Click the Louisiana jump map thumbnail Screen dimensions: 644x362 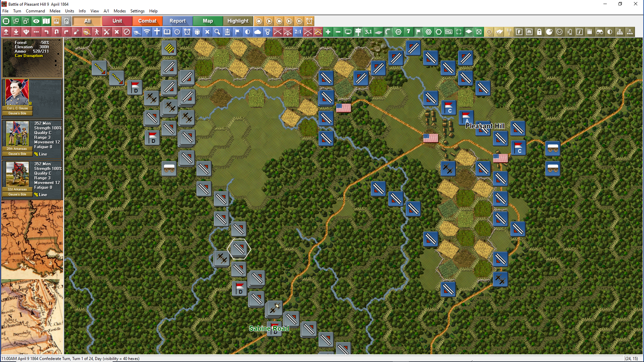[x=32, y=239]
